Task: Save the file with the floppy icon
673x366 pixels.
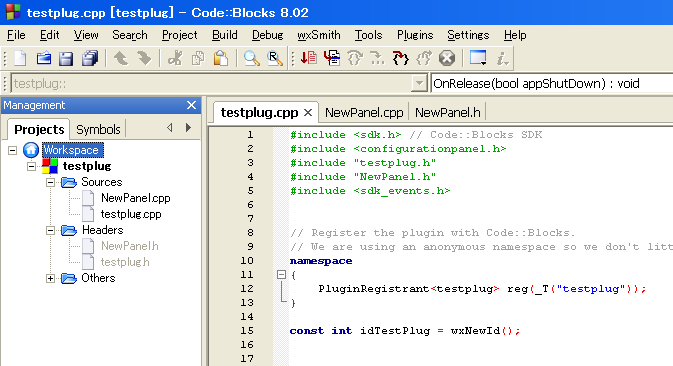Action: click(66, 58)
